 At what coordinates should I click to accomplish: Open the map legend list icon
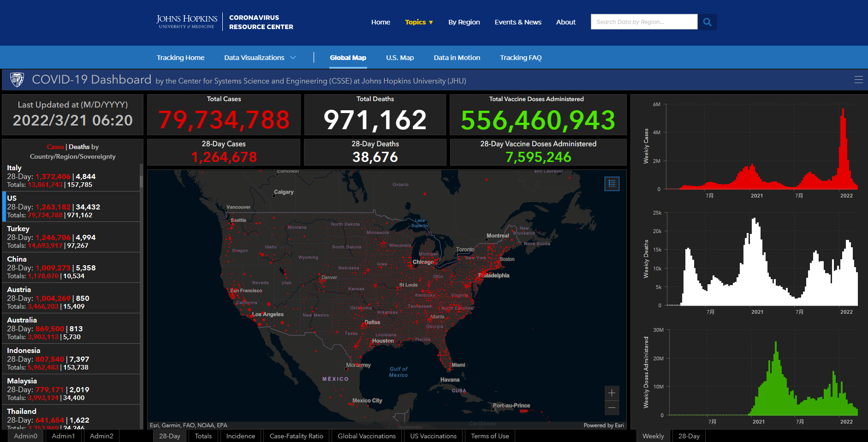pyautogui.click(x=612, y=184)
